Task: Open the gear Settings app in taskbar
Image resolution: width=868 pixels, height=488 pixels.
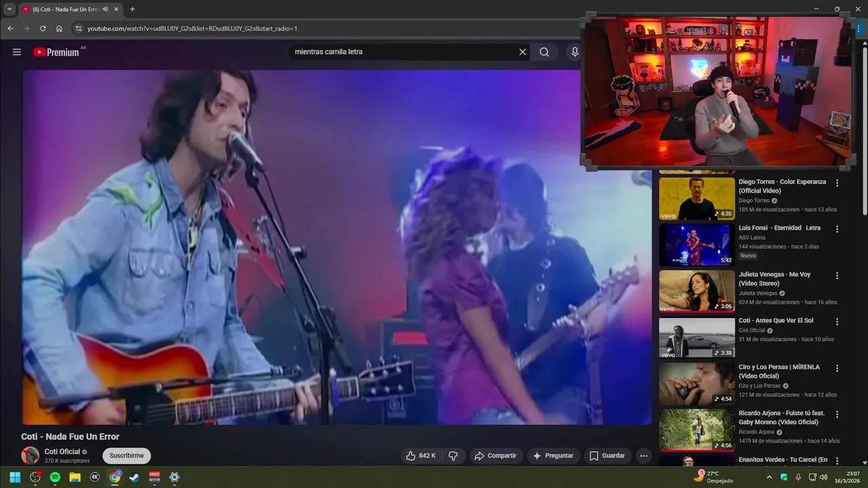Action: (x=174, y=477)
